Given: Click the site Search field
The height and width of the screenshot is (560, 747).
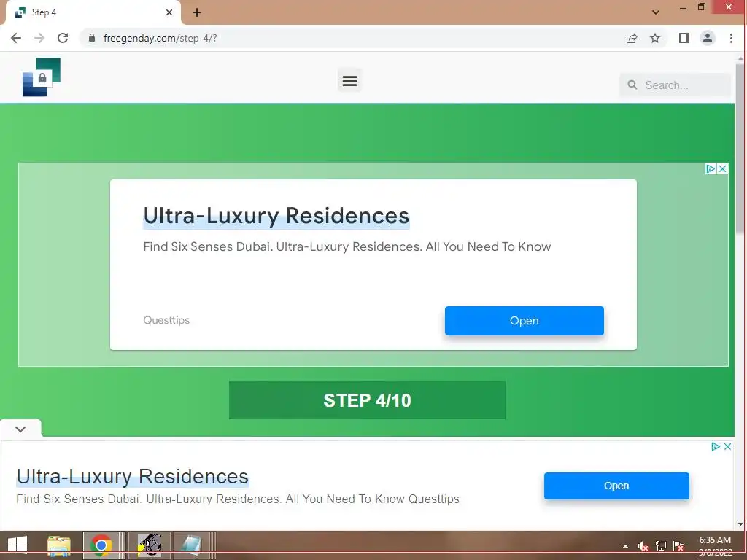Looking at the screenshot, I should coord(675,85).
